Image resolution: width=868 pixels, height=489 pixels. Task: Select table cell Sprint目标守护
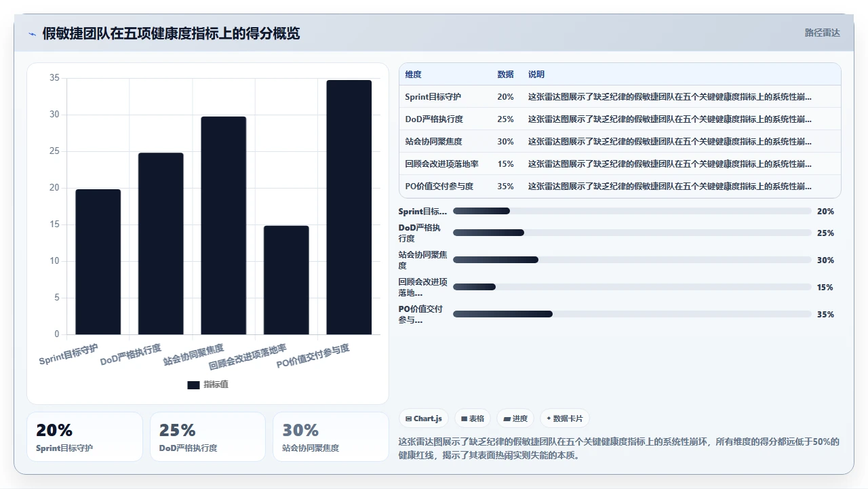click(x=433, y=97)
